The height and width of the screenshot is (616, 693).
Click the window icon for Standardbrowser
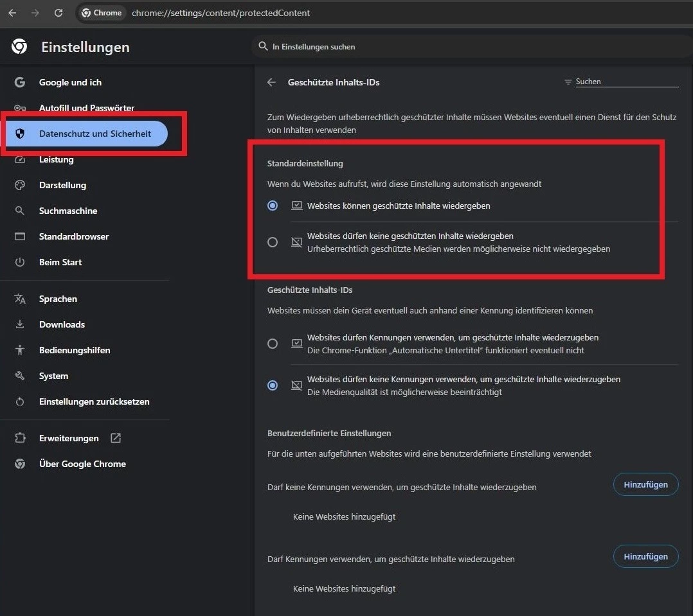(19, 236)
